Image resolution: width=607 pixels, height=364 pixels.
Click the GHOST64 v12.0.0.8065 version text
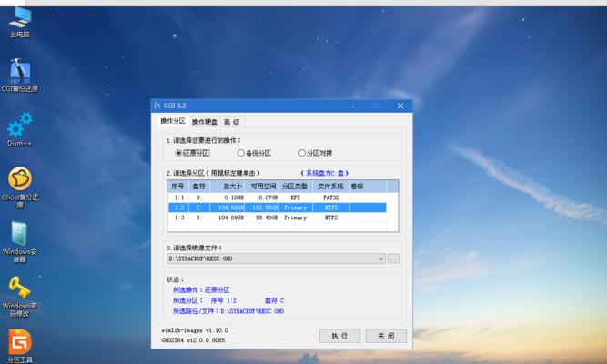[x=193, y=340]
